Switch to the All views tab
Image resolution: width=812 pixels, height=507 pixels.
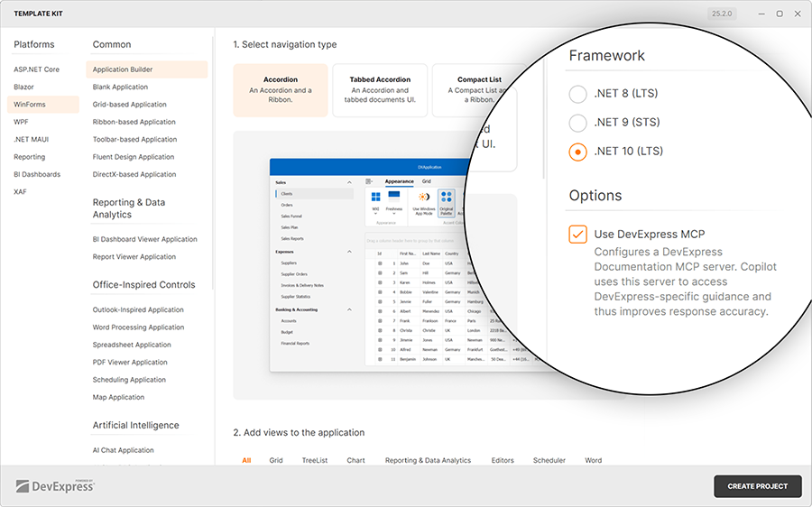click(246, 460)
